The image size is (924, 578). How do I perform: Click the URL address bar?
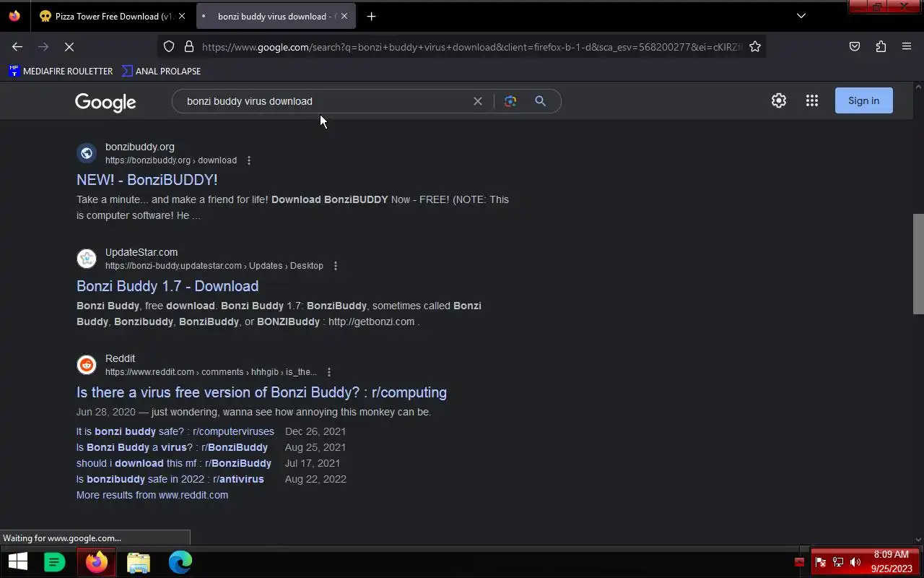(x=471, y=47)
